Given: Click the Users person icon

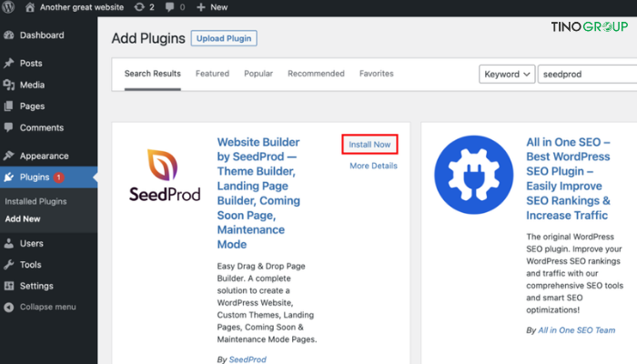Looking at the screenshot, I should click(x=9, y=243).
